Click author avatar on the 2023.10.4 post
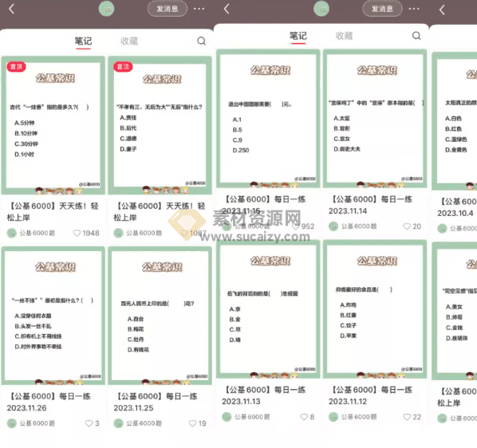The width and height of the screenshot is (477, 448). tap(442, 229)
